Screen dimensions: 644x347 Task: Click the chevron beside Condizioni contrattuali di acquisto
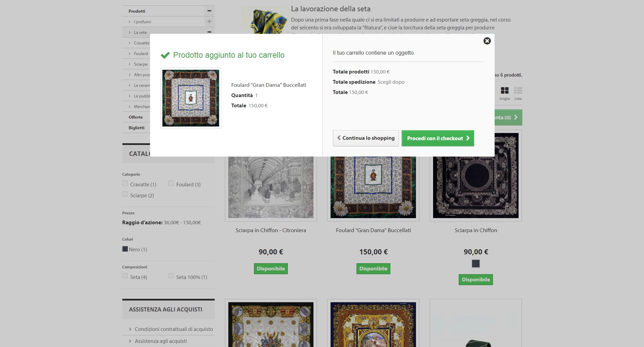130,329
